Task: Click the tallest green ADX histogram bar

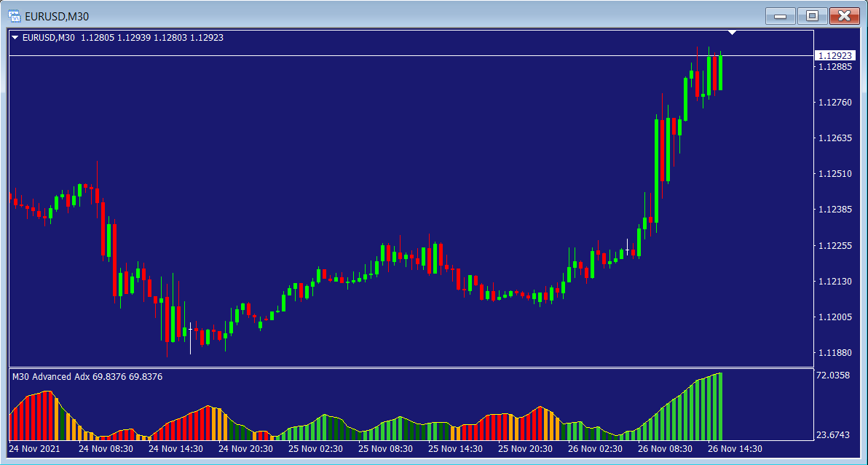Action: click(x=719, y=408)
